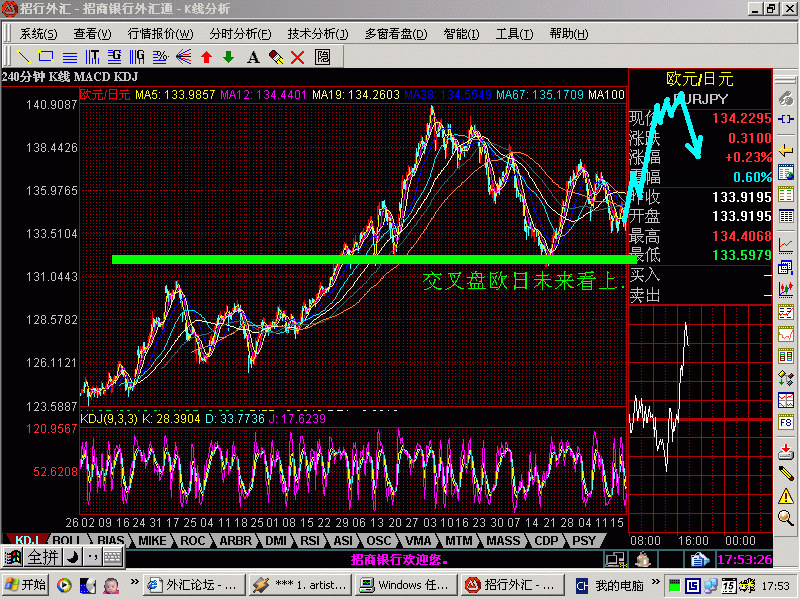Switch to the BOLL indicator tab
The width and height of the screenshot is (800, 600).
[67, 540]
